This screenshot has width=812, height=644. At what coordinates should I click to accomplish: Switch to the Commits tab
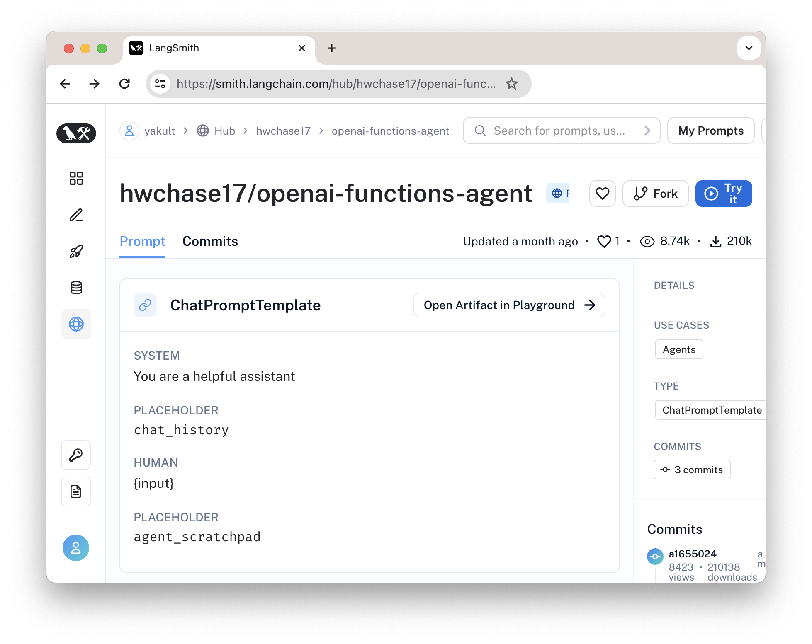[210, 241]
